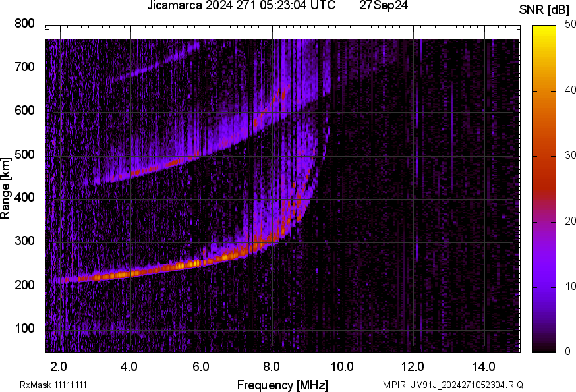Click the 14.0 frequency tick label
The width and height of the screenshot is (576, 392).
pyautogui.click(x=484, y=366)
